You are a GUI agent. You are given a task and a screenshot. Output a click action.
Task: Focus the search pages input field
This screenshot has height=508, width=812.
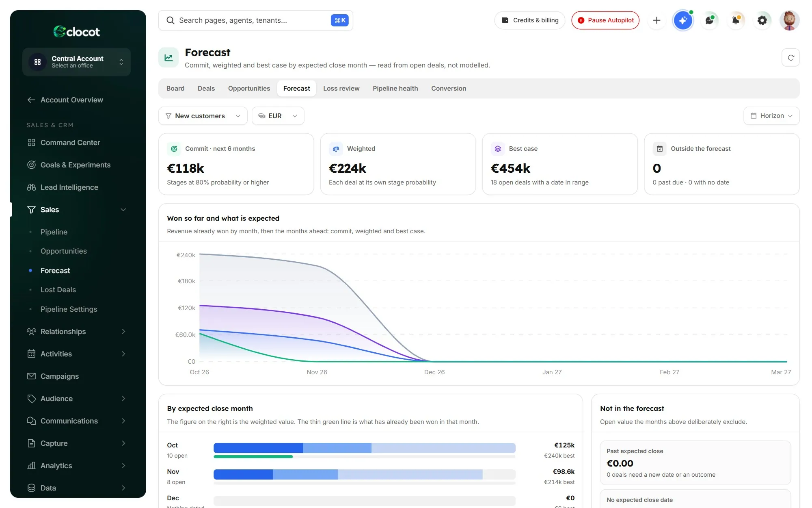(x=256, y=20)
